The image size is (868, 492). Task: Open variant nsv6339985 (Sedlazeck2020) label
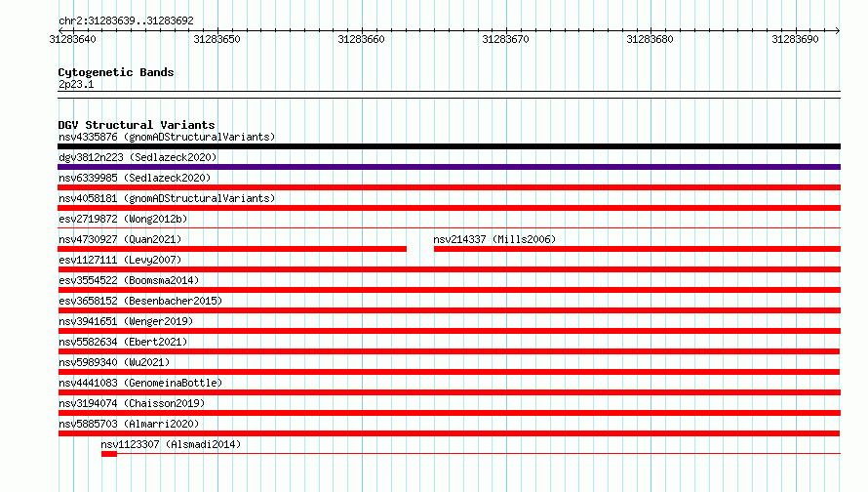(x=135, y=178)
